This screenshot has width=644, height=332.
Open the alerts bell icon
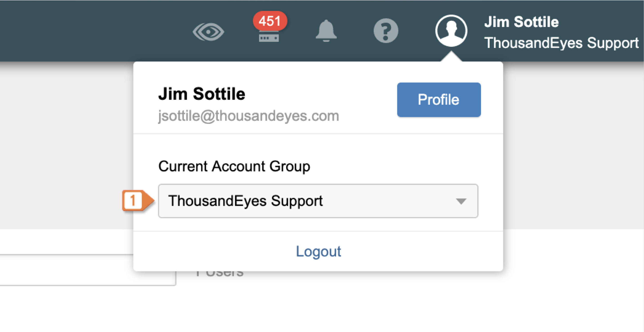326,31
